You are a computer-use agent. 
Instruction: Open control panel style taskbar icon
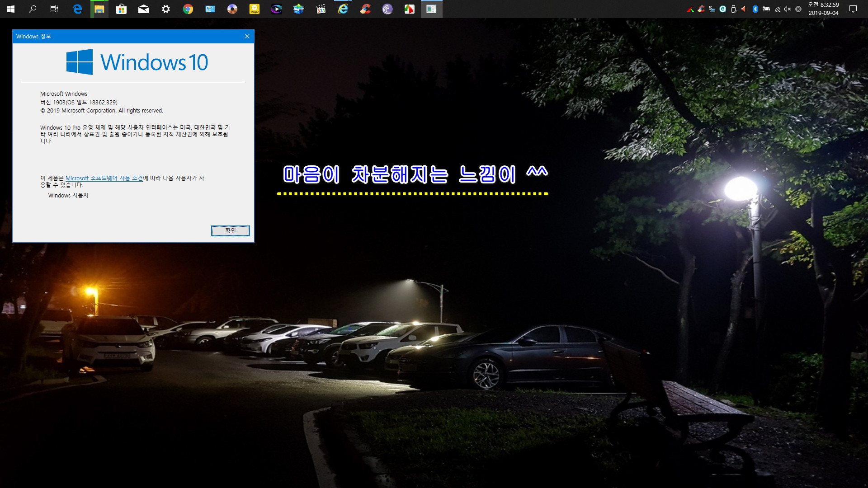pos(210,9)
